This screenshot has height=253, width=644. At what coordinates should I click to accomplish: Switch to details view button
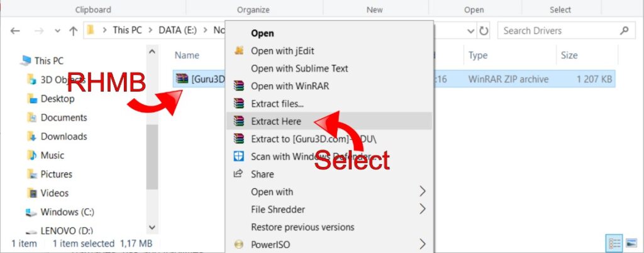tap(613, 244)
